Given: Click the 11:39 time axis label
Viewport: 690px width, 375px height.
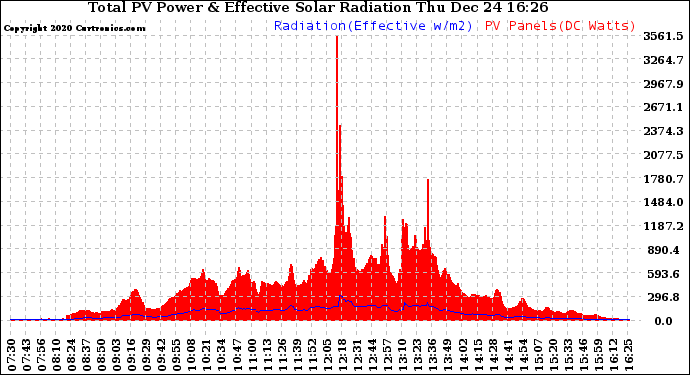Looking at the screenshot, I should pos(297,355).
